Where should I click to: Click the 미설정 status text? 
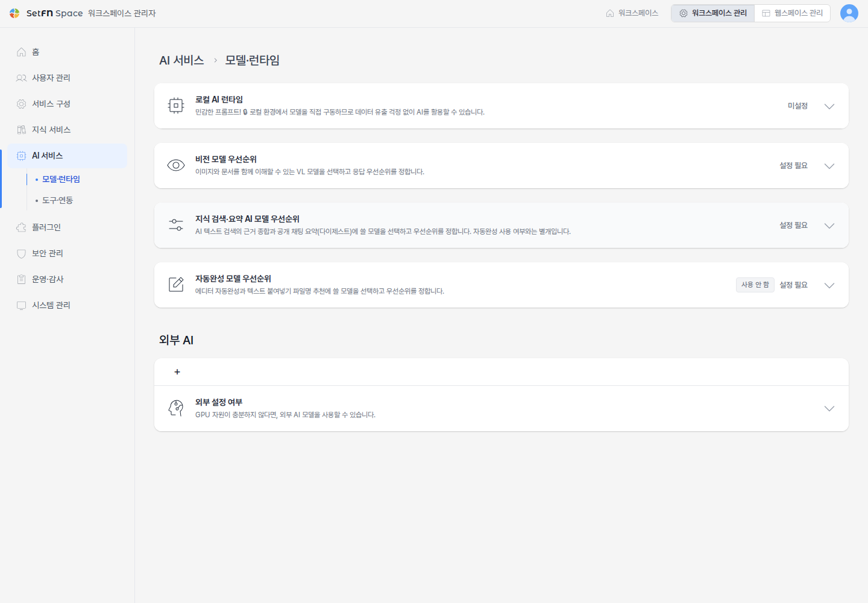click(797, 106)
